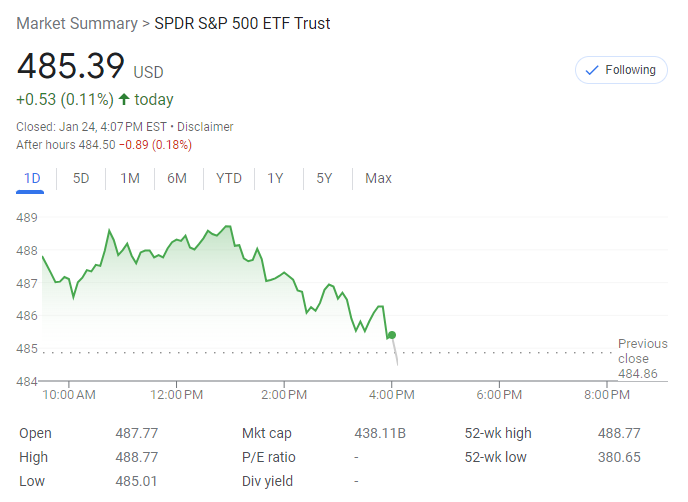Switch to the 5D tab
Screen dimensions: 688x502
click(x=81, y=178)
